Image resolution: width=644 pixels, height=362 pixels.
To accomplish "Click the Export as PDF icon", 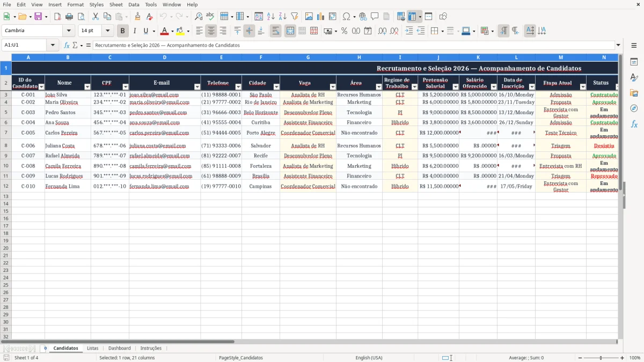I will click(x=57, y=17).
